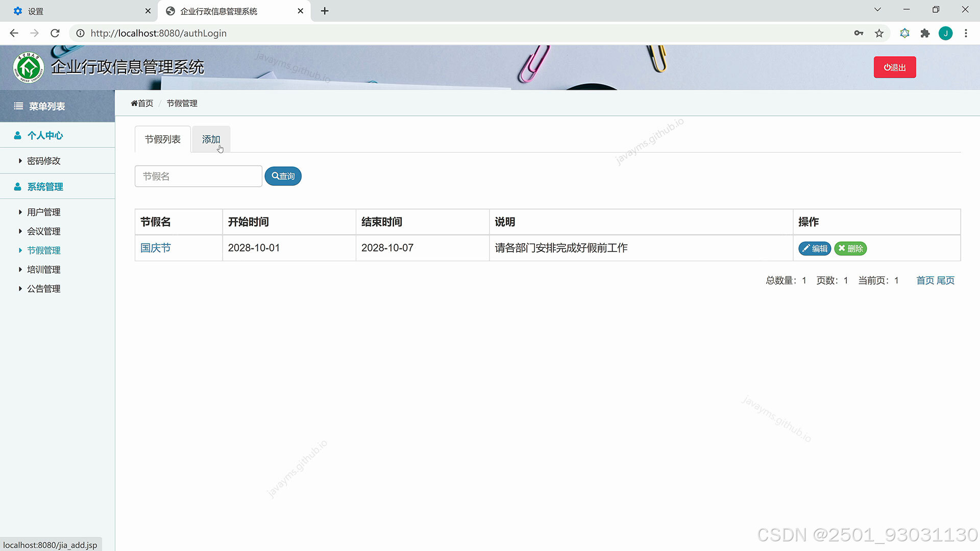Viewport: 980px width, 551px height.
Task: Click the 页数: 1 text
Action: tap(832, 280)
